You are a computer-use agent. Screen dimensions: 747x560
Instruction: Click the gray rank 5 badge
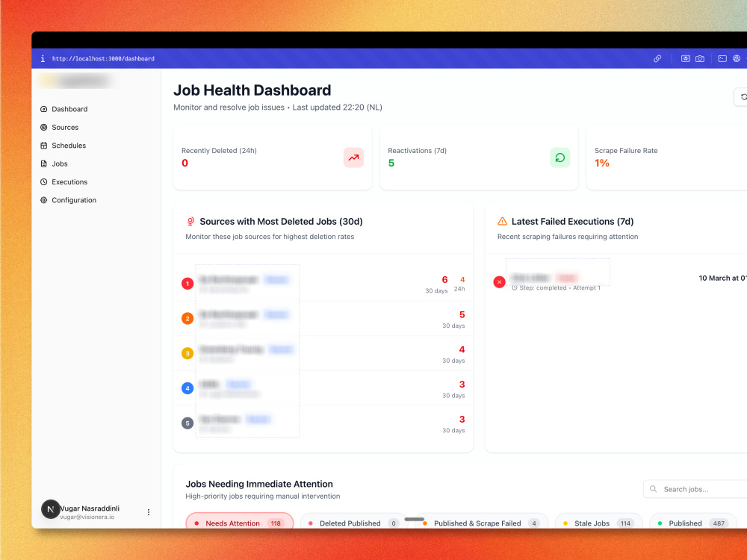(x=187, y=423)
